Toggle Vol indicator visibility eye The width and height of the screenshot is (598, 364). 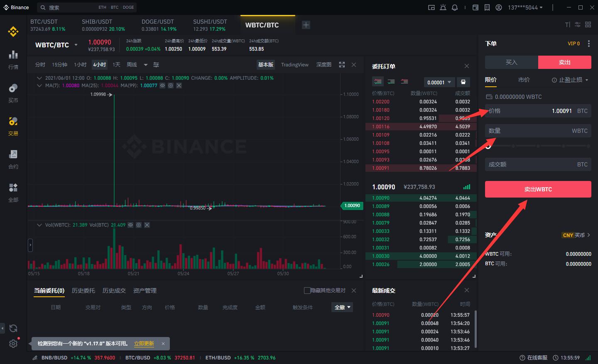point(130,225)
